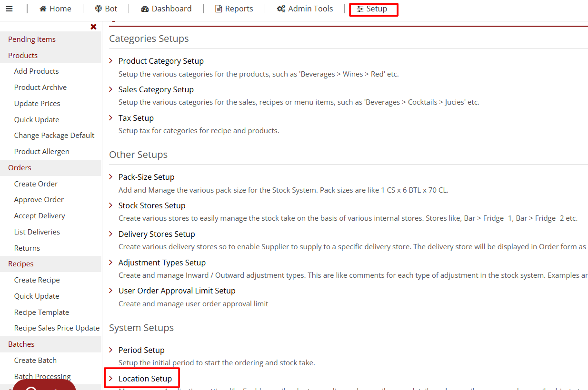Close sidebar with red X icon

point(93,27)
